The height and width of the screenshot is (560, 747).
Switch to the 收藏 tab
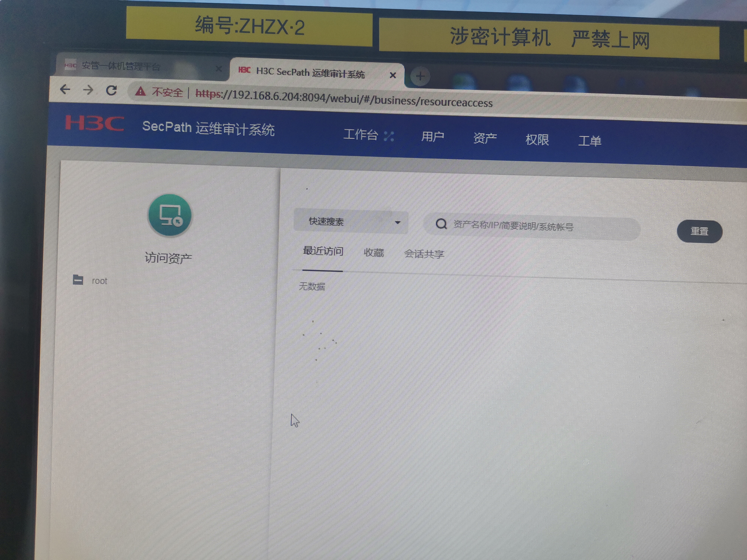[x=373, y=253]
